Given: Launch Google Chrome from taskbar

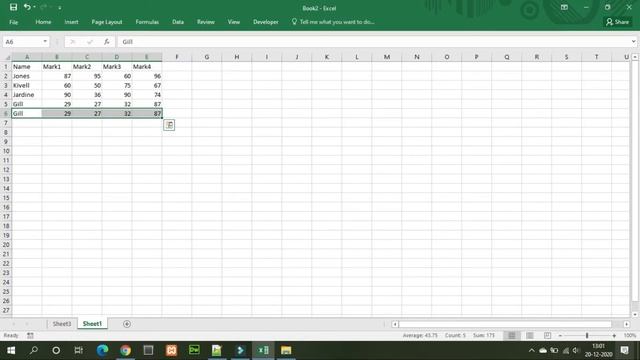Looking at the screenshot, I should 125,350.
